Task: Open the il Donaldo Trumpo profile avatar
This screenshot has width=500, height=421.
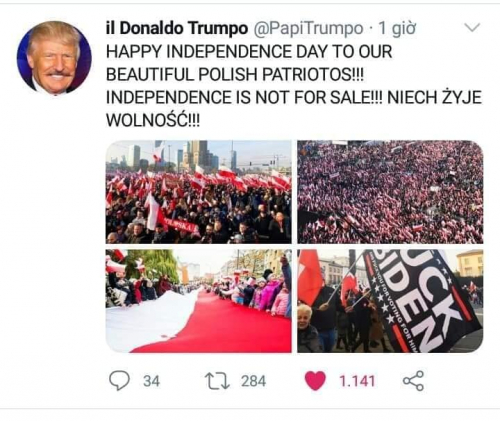Action: tap(54, 58)
